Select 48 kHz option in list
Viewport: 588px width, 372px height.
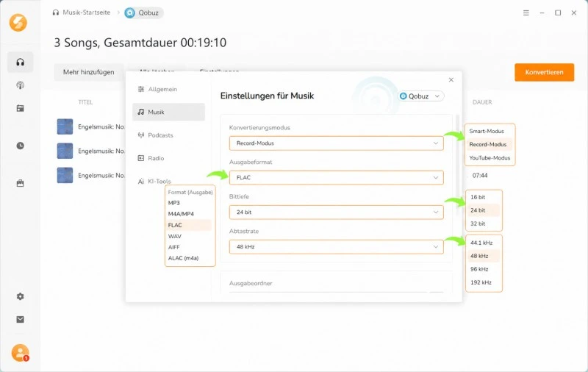[x=483, y=256]
